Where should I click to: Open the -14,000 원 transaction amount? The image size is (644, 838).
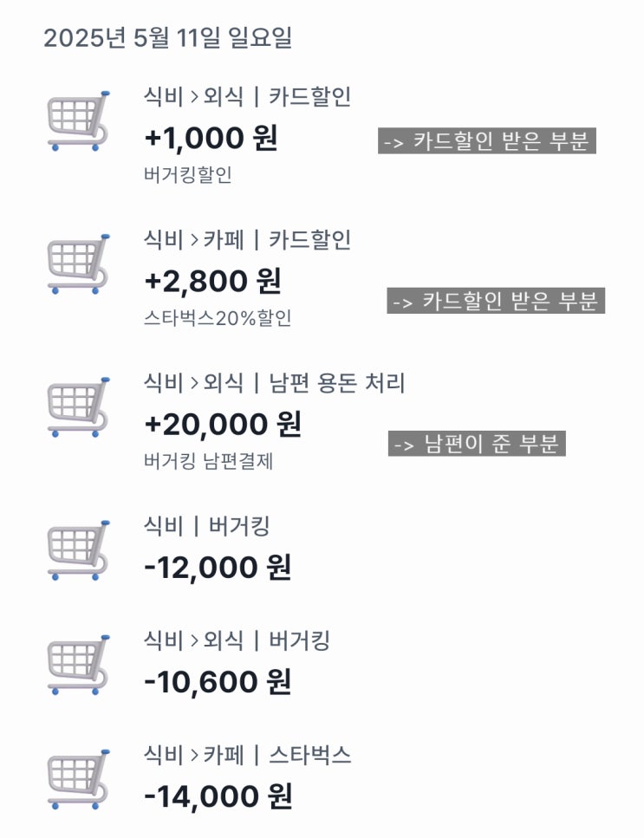[x=218, y=796]
